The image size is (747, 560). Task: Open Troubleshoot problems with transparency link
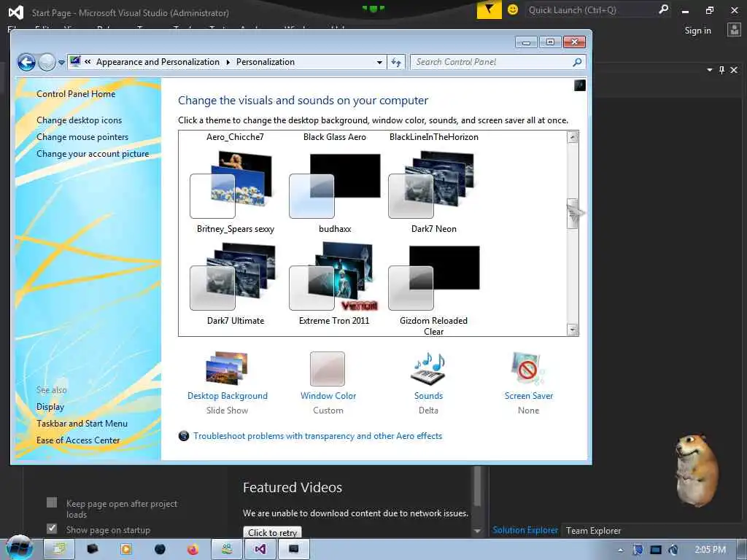point(317,436)
